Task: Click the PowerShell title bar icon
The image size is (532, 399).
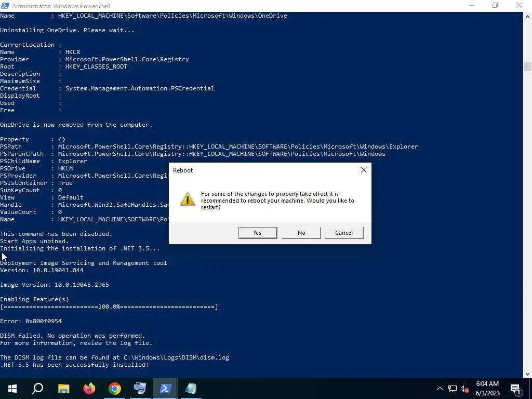Action: (x=5, y=5)
